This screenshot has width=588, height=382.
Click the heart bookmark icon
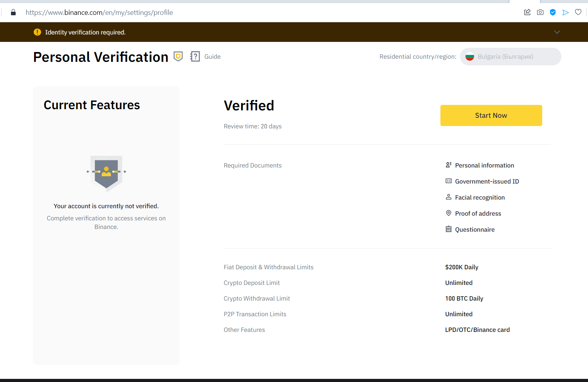(x=578, y=12)
